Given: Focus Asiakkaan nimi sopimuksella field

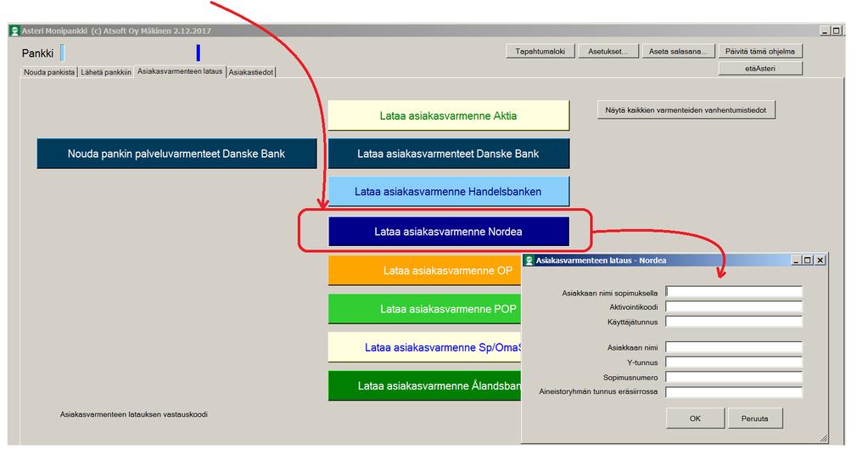Looking at the screenshot, I should click(x=733, y=292).
